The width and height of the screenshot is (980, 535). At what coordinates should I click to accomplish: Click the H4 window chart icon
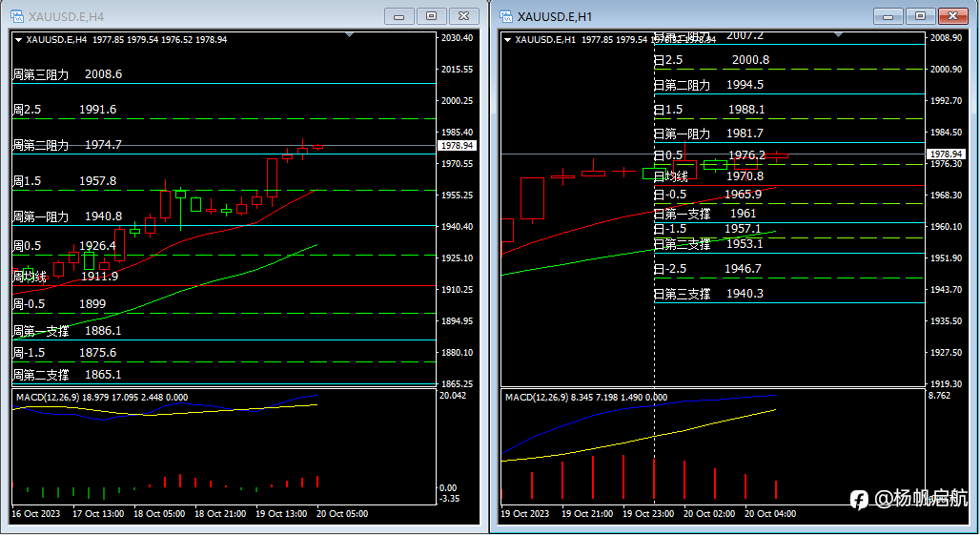click(17, 16)
